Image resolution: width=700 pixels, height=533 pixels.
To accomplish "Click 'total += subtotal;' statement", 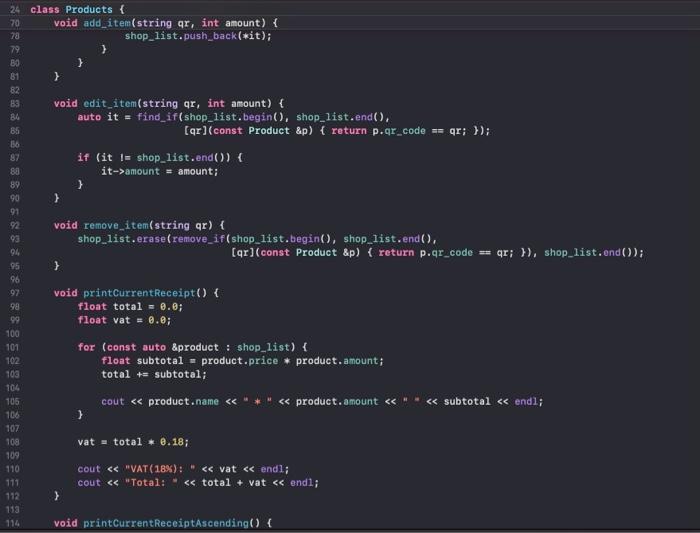I will click(154, 374).
